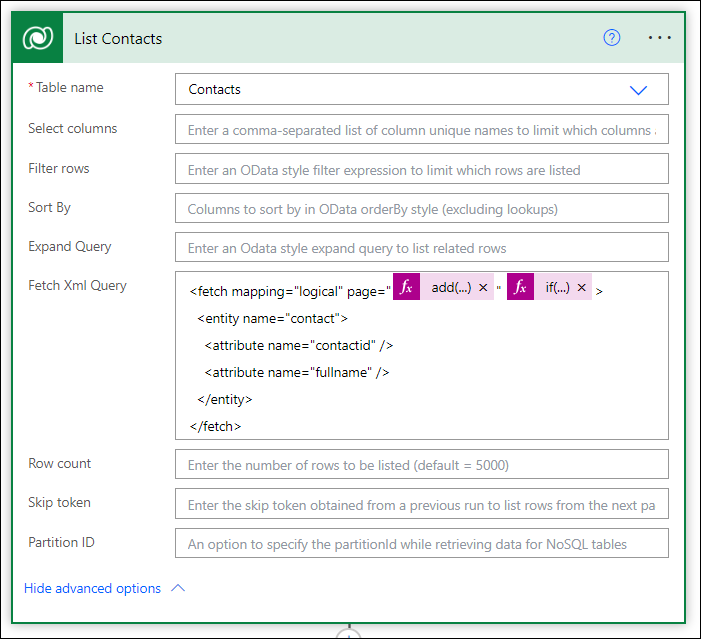The image size is (701, 639).
Task: Expand the Table name Contacts dropdown
Action: [422, 89]
